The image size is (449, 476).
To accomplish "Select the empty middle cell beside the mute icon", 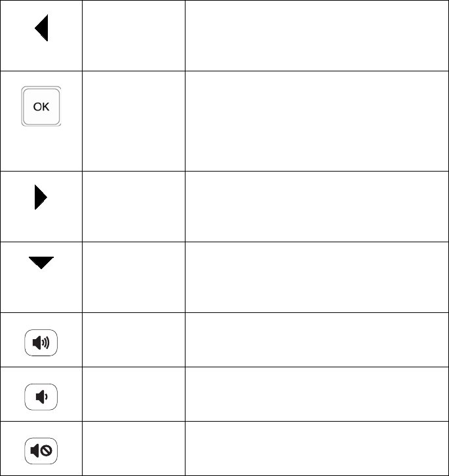I will 134,449.
